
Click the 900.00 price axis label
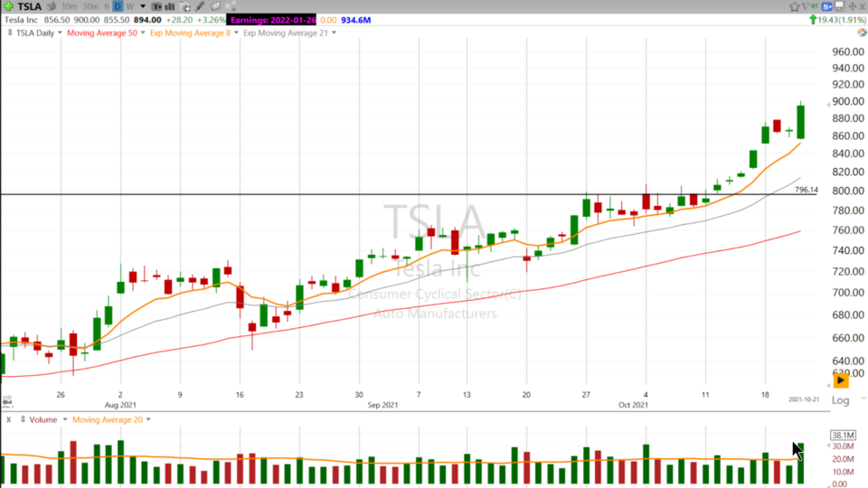click(848, 102)
